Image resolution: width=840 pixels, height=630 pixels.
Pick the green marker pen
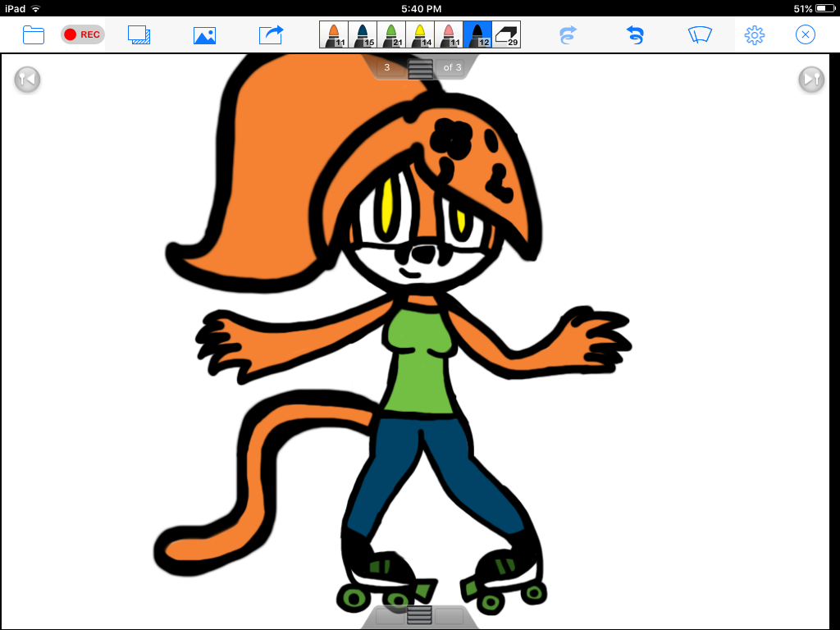pos(391,34)
